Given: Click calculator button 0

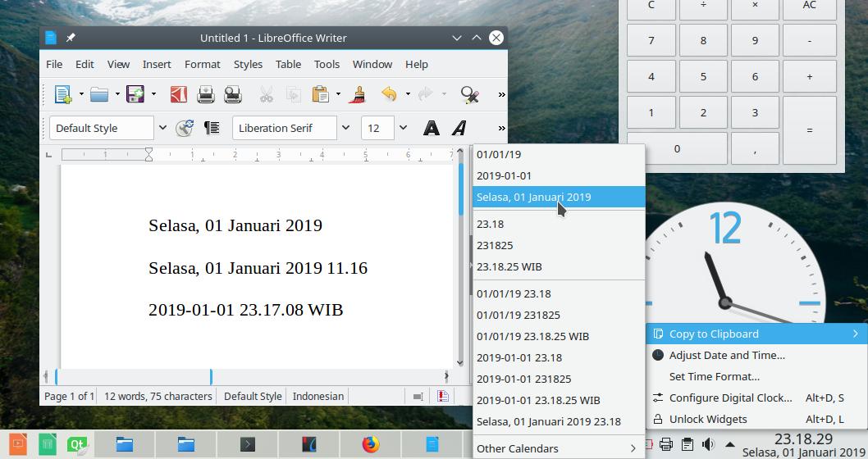Looking at the screenshot, I should pos(677,148).
